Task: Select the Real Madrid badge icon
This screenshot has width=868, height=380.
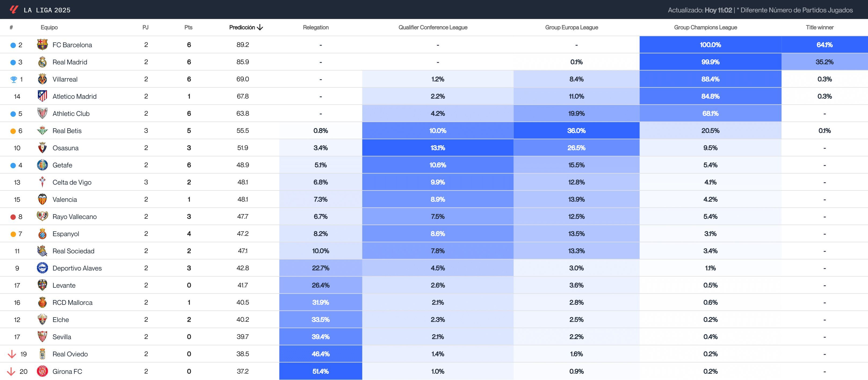Action: coord(42,62)
